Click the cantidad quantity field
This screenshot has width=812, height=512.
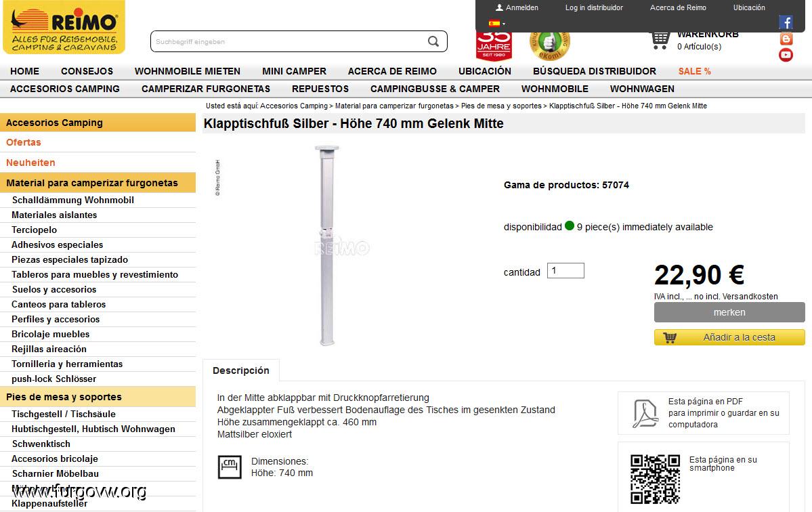click(565, 271)
